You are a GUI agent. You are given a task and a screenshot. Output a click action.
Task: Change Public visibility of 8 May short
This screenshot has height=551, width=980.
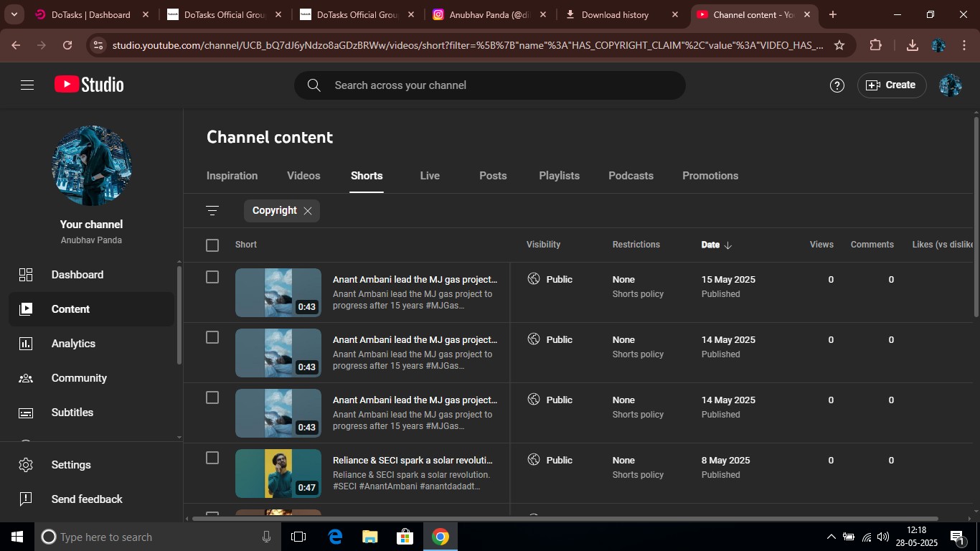(x=550, y=461)
